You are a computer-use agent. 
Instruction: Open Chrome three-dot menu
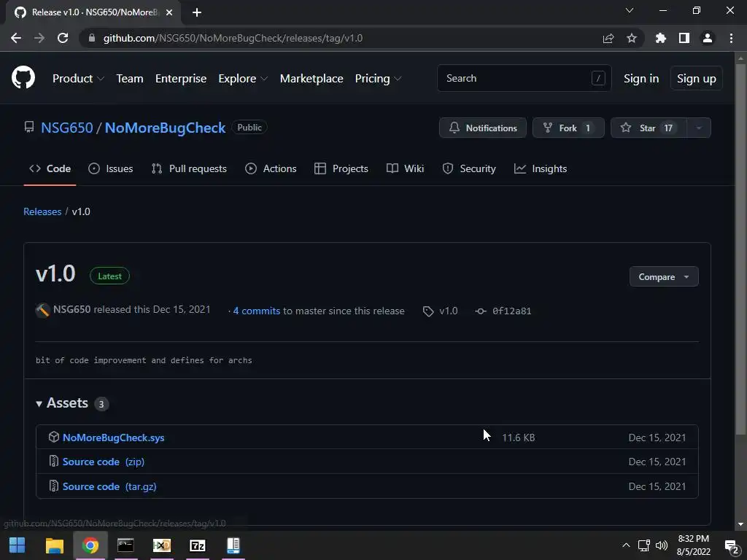731,38
